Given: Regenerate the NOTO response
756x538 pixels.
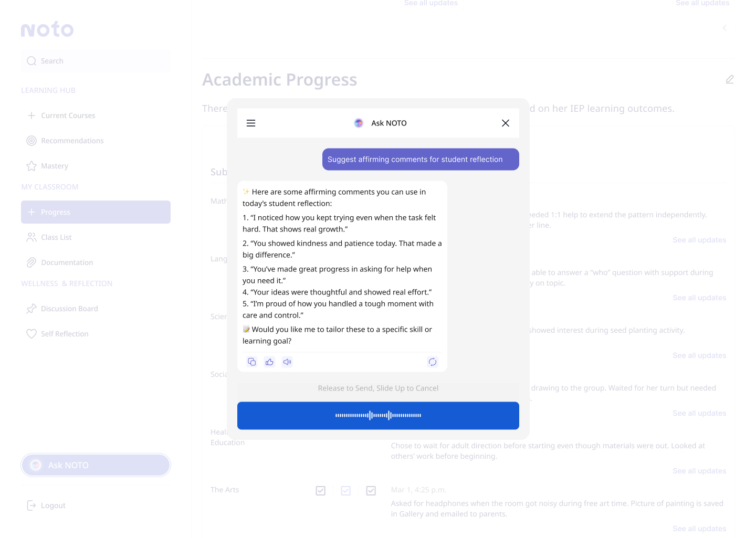Looking at the screenshot, I should 433,362.
